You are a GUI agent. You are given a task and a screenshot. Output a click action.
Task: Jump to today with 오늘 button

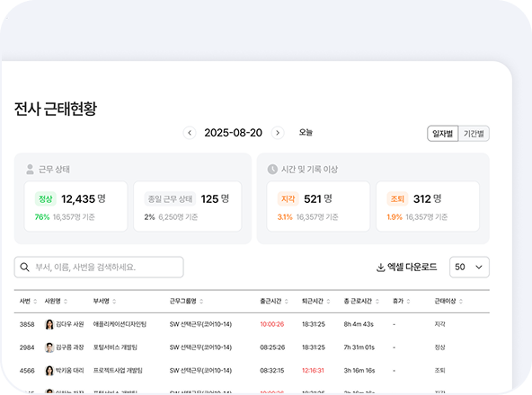pyautogui.click(x=306, y=133)
